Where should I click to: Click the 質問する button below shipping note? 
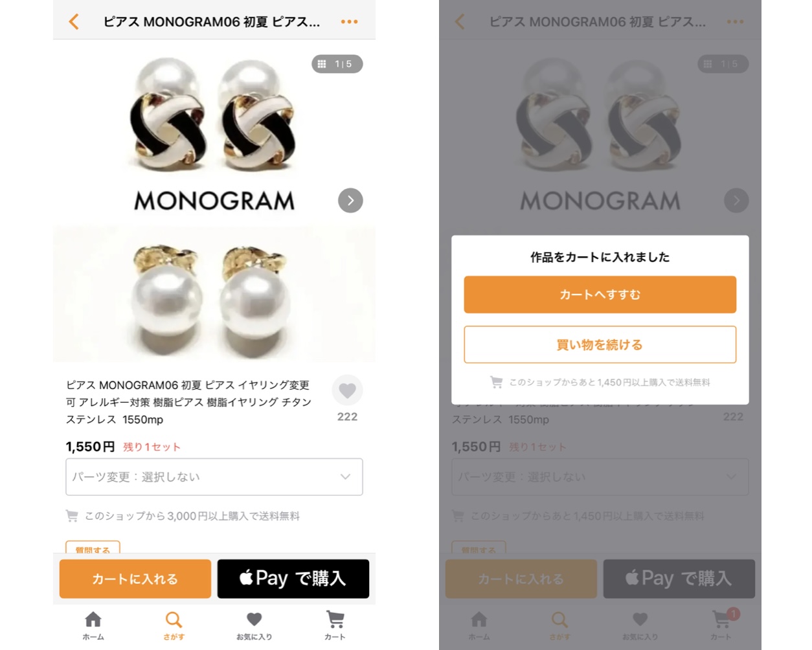pyautogui.click(x=93, y=548)
